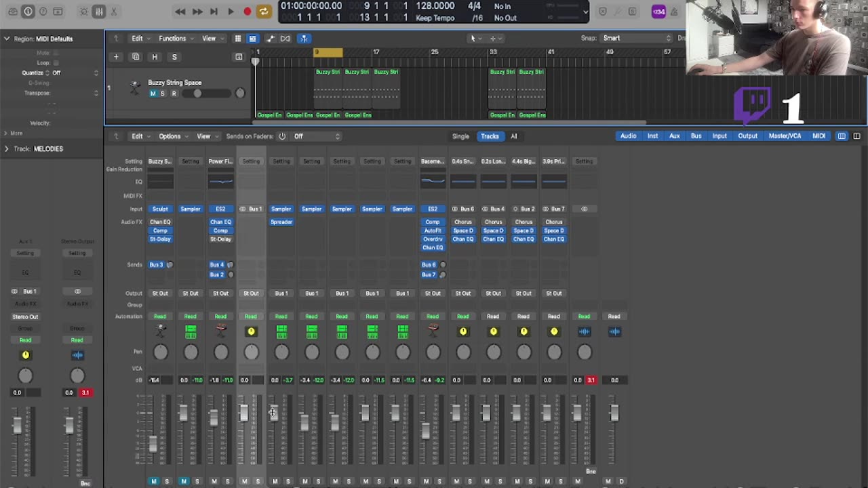Open the mixer Options menu
This screenshot has height=488, width=868.
click(173, 136)
